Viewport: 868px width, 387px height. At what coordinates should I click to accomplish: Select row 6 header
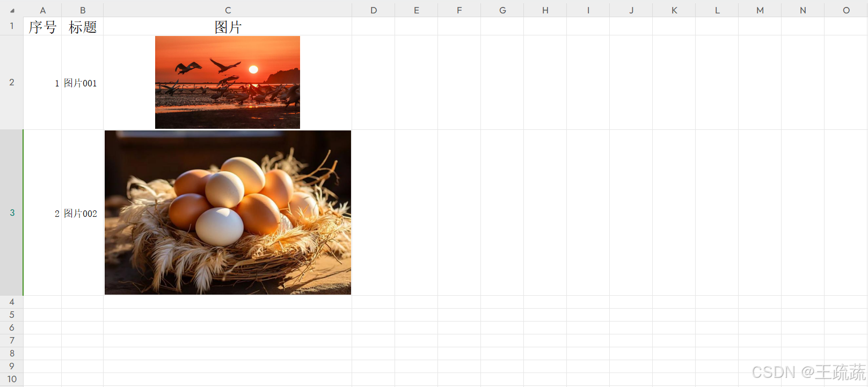pyautogui.click(x=12, y=327)
